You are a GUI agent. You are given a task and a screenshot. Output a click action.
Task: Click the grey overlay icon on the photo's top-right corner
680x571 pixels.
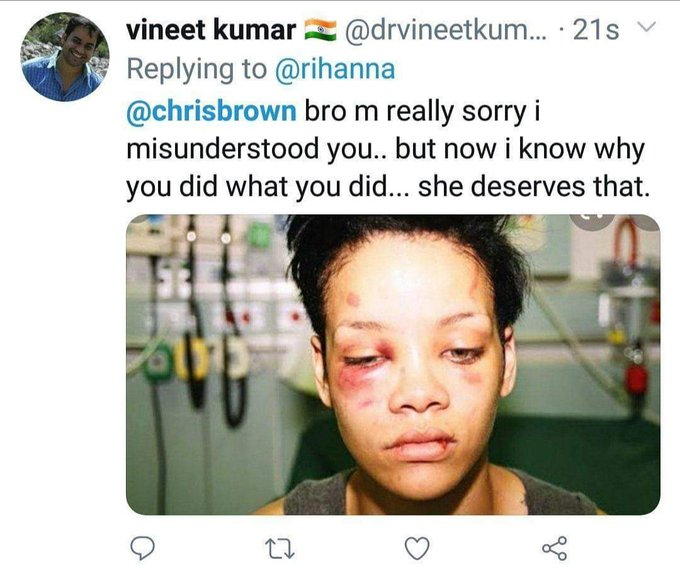[x=592, y=222]
